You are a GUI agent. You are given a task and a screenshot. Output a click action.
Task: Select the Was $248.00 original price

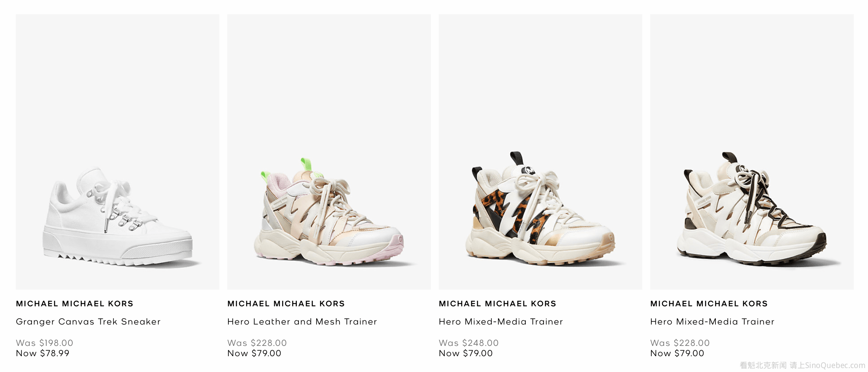pos(469,343)
